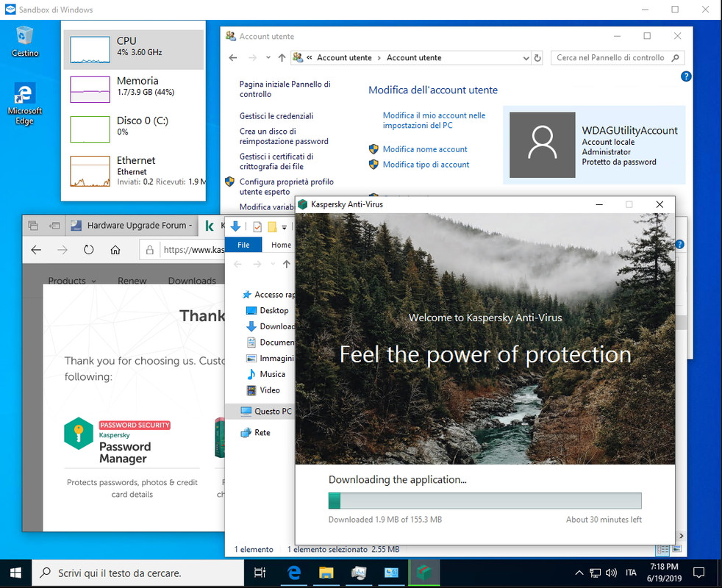Open Download folder in the navigation pane
This screenshot has height=588, width=722.
point(271,326)
